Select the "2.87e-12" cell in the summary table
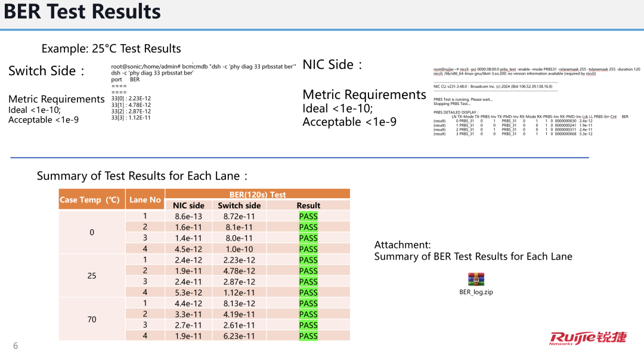Screen dimensions: 644x351 point(240,282)
